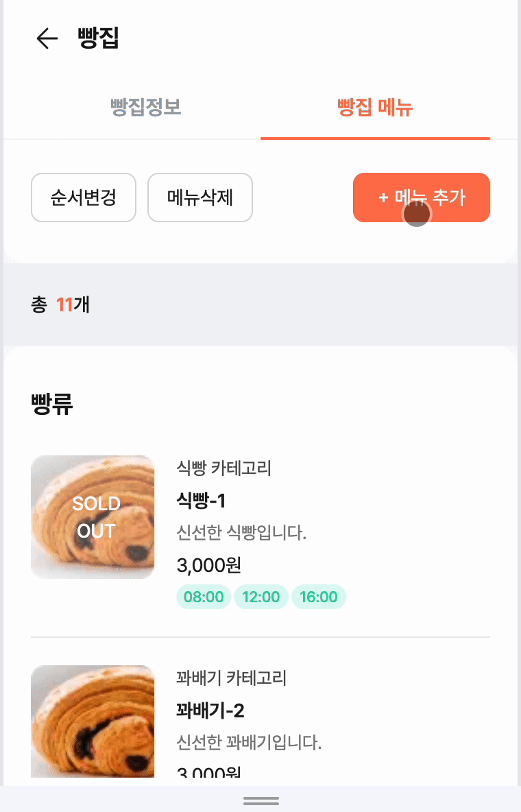521x812 pixels.
Task: Tap the 16:00 time chip
Action: pos(319,597)
